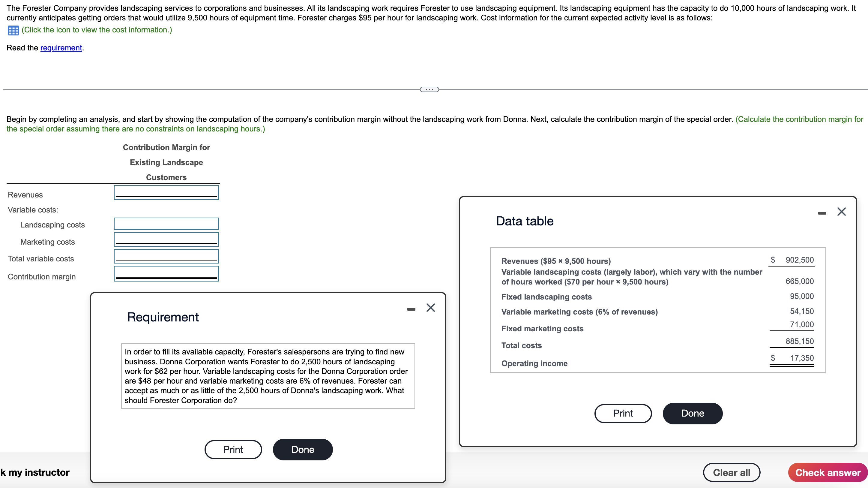Open the requirement link
This screenshot has height=488, width=868.
point(61,48)
